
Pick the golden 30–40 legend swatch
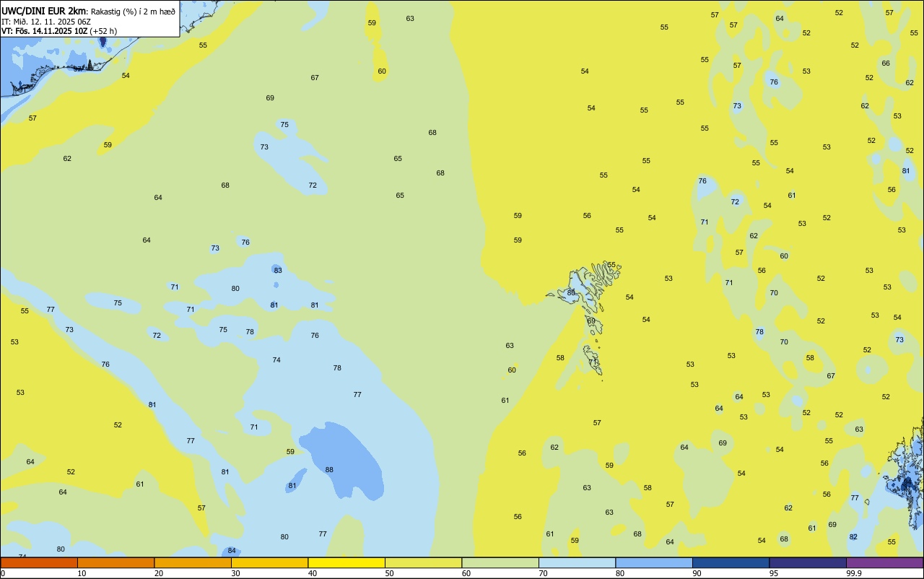(269, 562)
